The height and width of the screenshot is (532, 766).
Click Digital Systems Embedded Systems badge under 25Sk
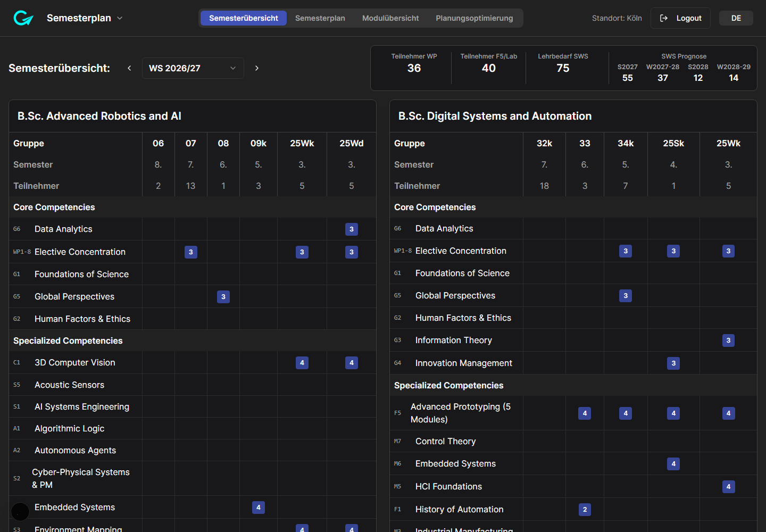tap(673, 464)
